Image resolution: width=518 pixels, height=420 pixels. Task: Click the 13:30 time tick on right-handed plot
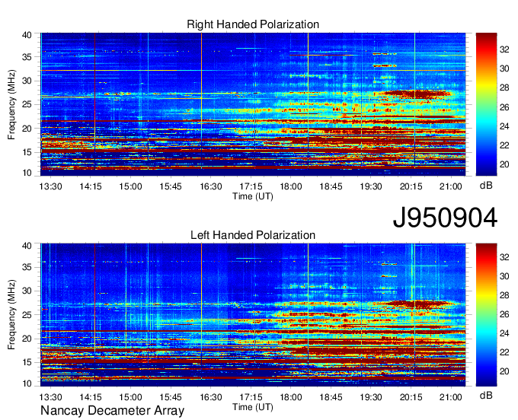(50, 186)
